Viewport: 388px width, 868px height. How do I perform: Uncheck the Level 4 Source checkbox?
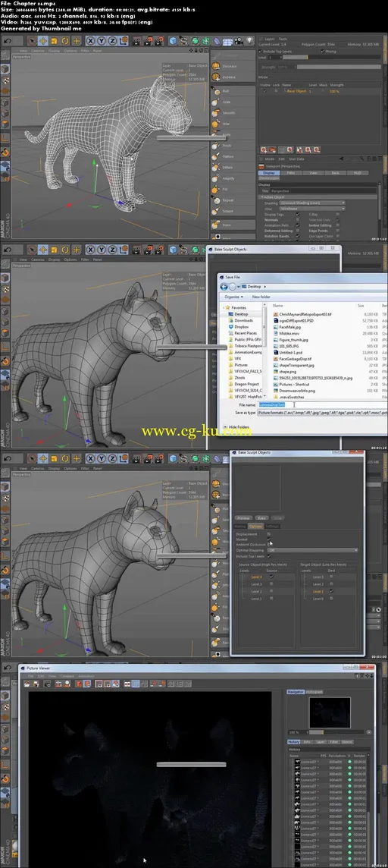[271, 577]
